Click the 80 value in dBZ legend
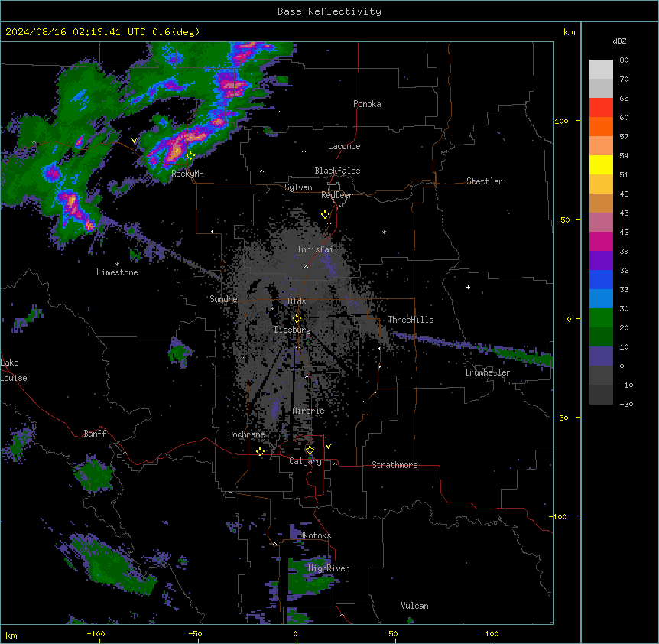Screen dimensions: 659x644 tap(624, 60)
